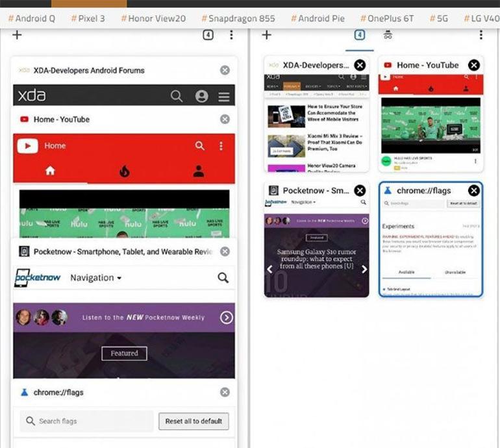Viewport: 500px width, 448px height.
Task: Close chrome://flags tab in left list
Action: click(x=225, y=392)
